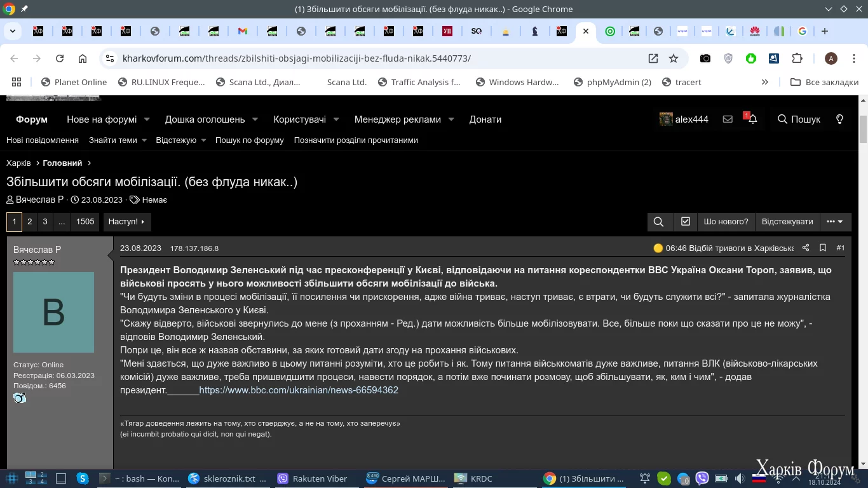This screenshot has width=868, height=488.
Task: Bookmark the first post
Action: (x=823, y=248)
